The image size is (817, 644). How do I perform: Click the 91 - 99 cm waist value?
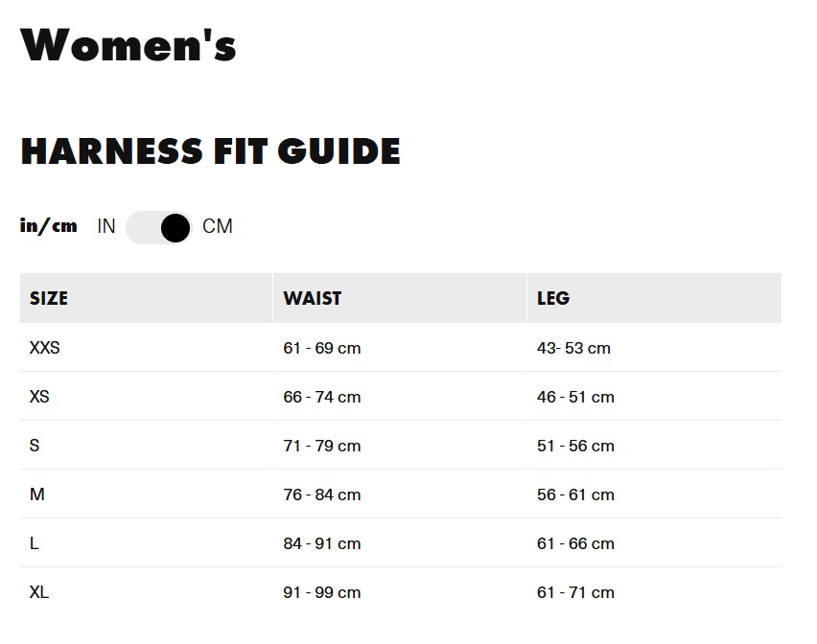coord(322,592)
